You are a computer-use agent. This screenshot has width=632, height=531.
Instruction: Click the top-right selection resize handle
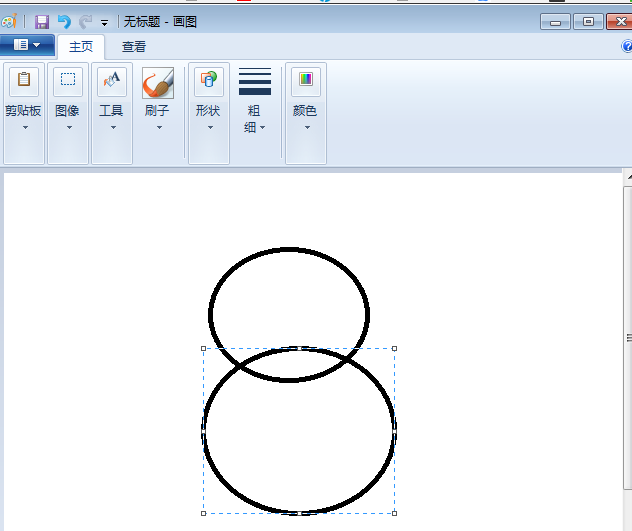395,348
